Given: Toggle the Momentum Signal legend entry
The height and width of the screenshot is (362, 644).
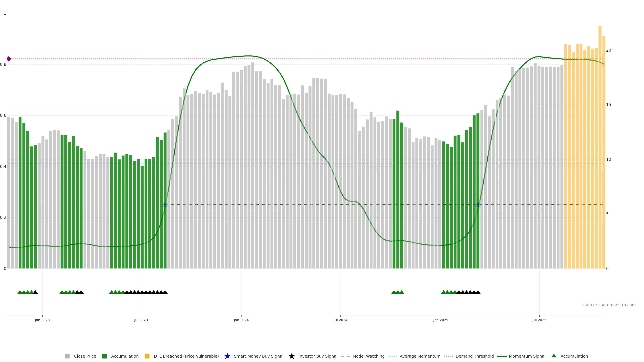Looking at the screenshot, I should tap(527, 356).
